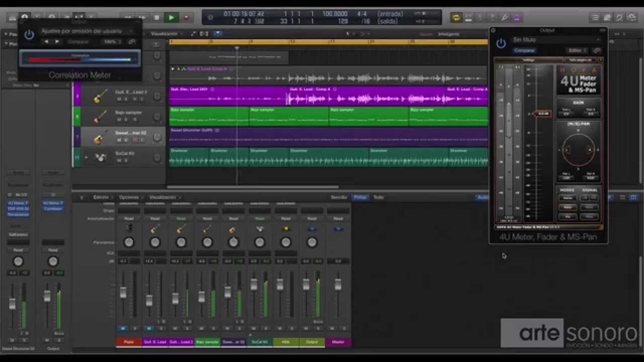Image resolution: width=644 pixels, height=362 pixels.
Task: Open Read automation menu on Piano channel
Action: pos(129,219)
